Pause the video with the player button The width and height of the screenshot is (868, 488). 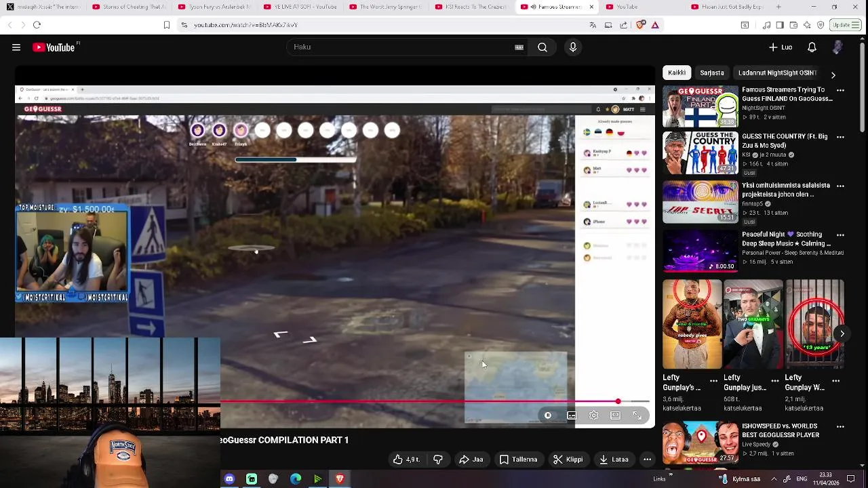[x=548, y=415]
